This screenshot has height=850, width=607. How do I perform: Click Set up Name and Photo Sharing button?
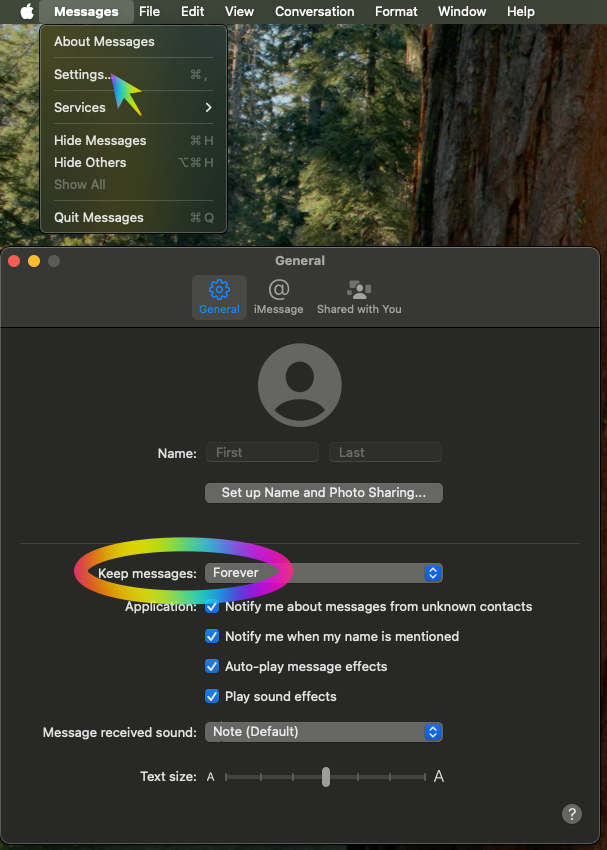[x=324, y=493]
